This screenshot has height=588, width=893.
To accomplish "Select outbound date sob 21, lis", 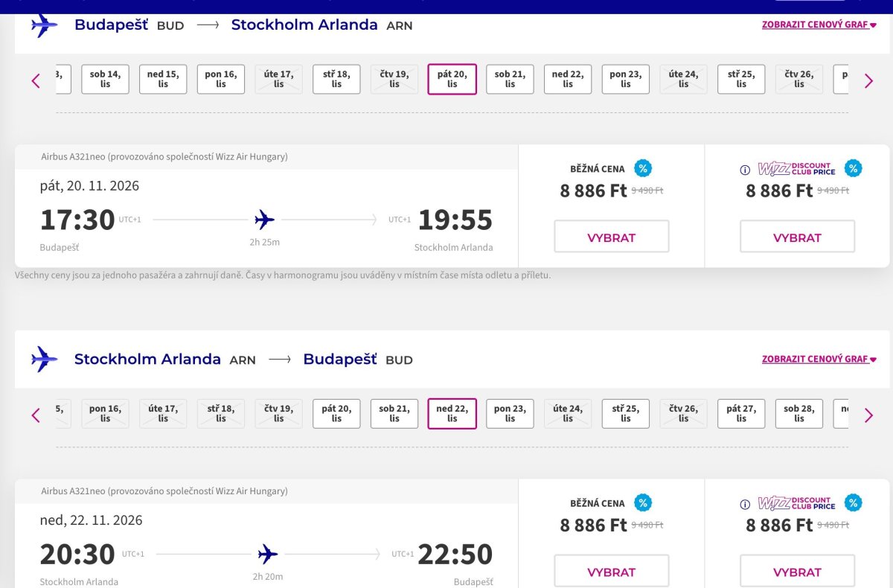I will coord(510,79).
